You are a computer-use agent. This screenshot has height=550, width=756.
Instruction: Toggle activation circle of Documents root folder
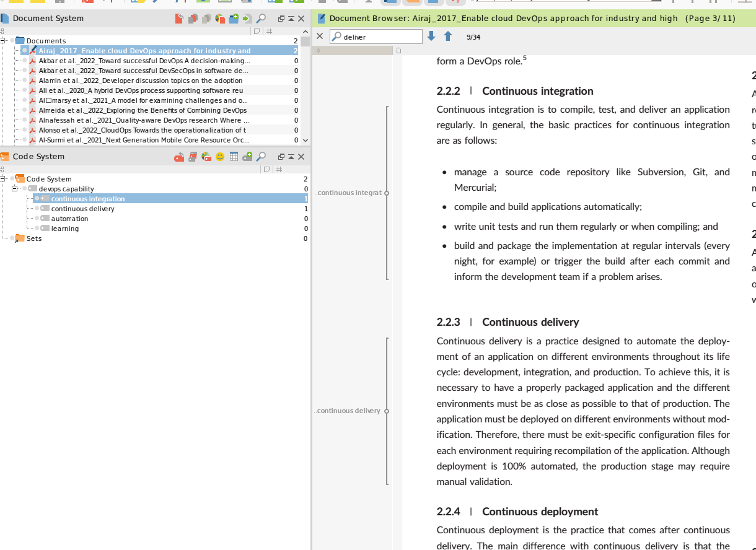(12, 41)
